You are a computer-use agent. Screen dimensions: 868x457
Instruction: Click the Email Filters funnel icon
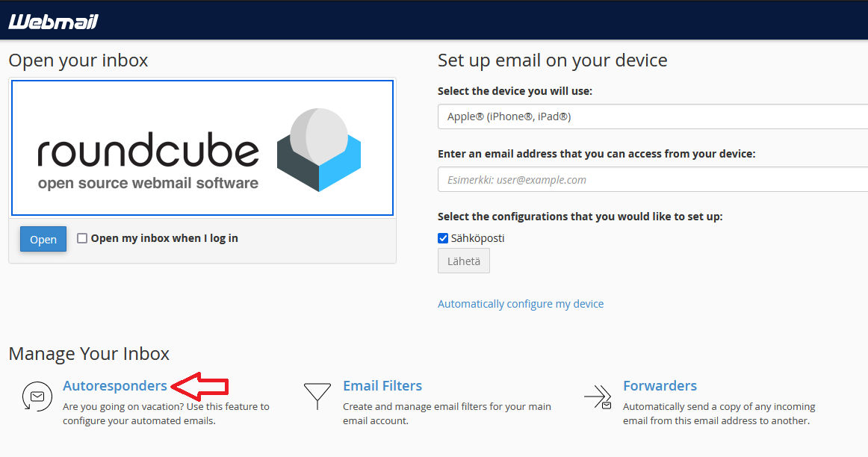click(x=317, y=396)
